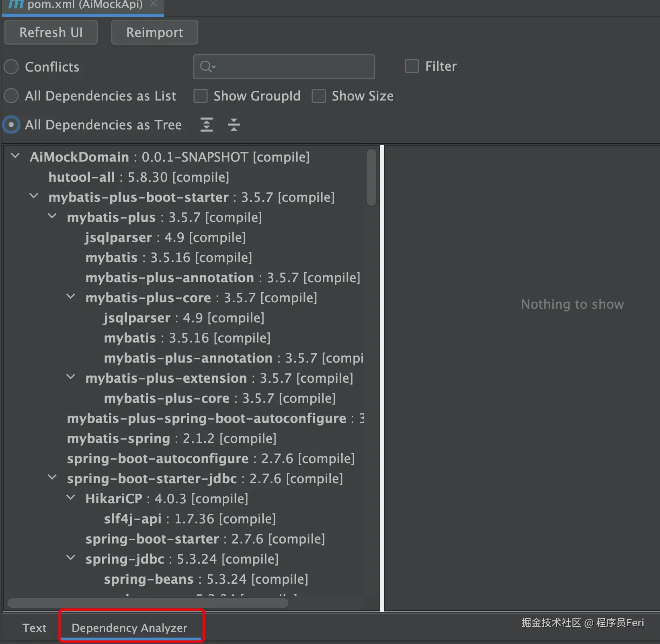Screen dimensions: 660x644
Task: Select All Dependencies as List option
Action: (11, 96)
